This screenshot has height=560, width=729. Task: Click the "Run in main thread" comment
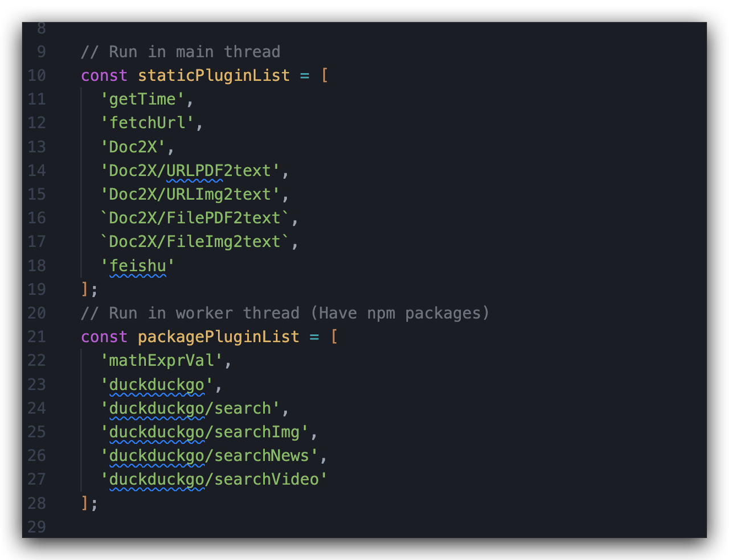coord(181,52)
